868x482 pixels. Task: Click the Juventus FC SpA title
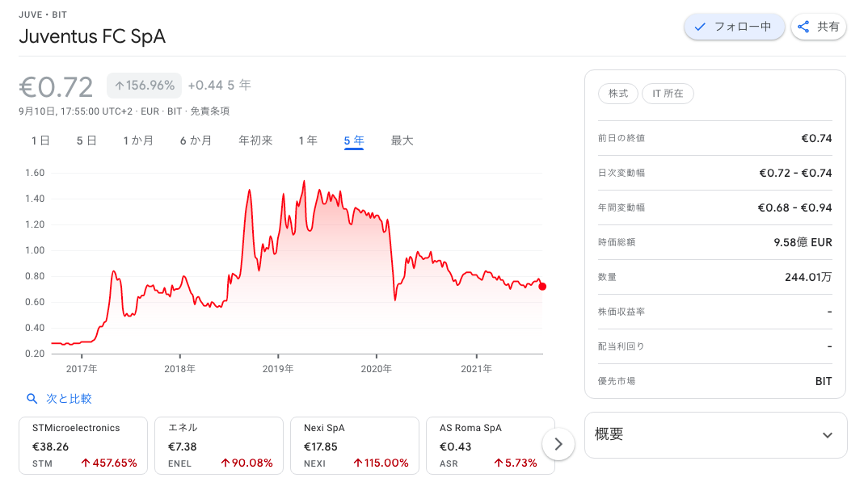point(92,36)
